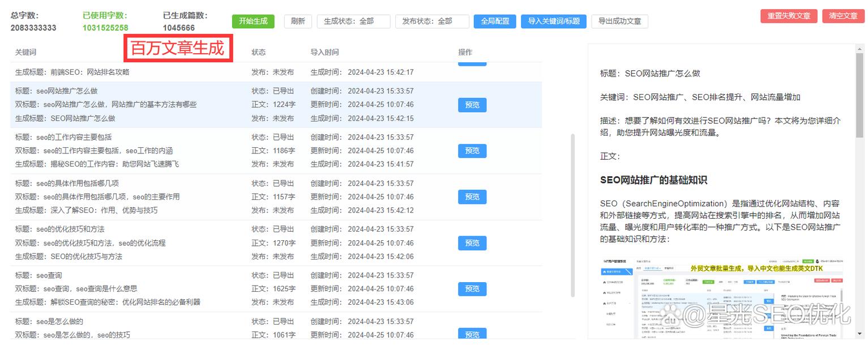Click 导入关键词/标题 button
The width and height of the screenshot is (868, 345).
554,21
